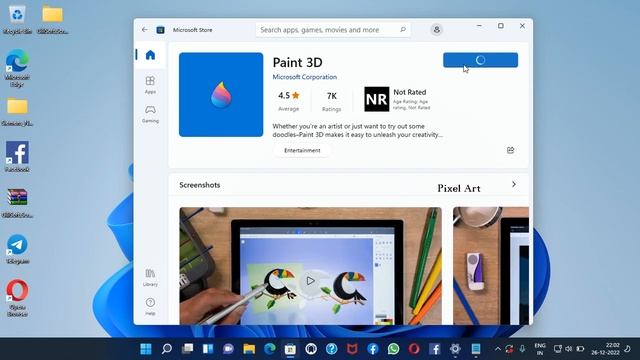Viewport: 640px width, 360px height.
Task: Open the folder below Edge shortcut
Action: pyautogui.click(x=17, y=111)
